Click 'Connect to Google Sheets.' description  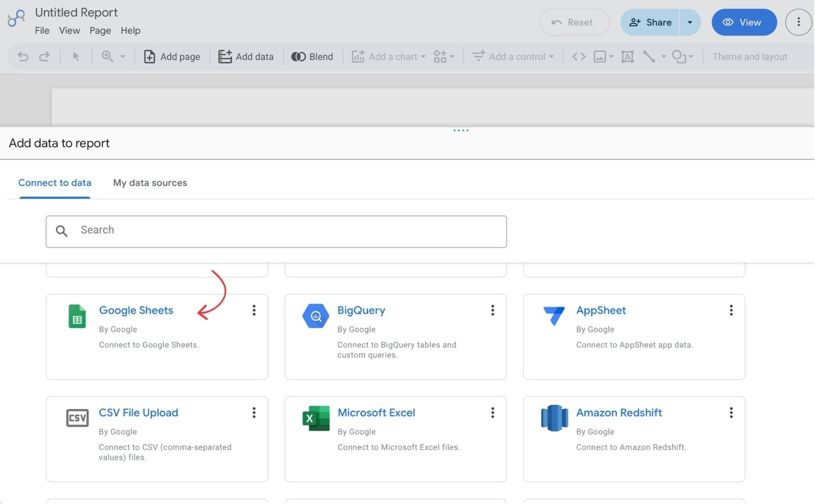(x=149, y=345)
